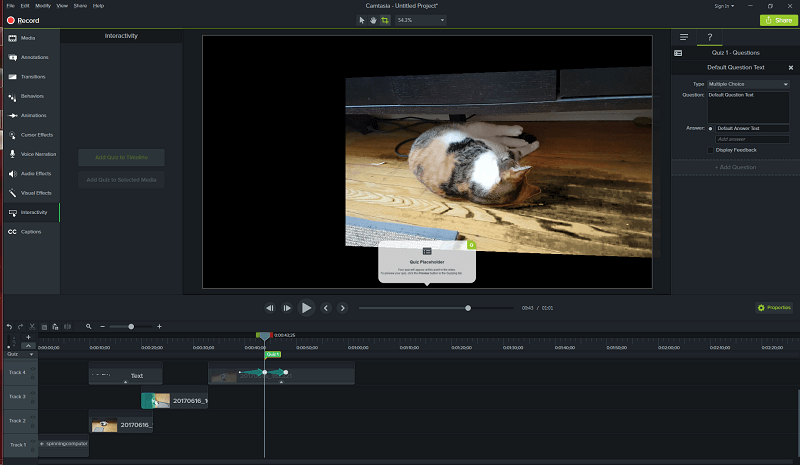Click the preview playback scrubber handle

468,308
